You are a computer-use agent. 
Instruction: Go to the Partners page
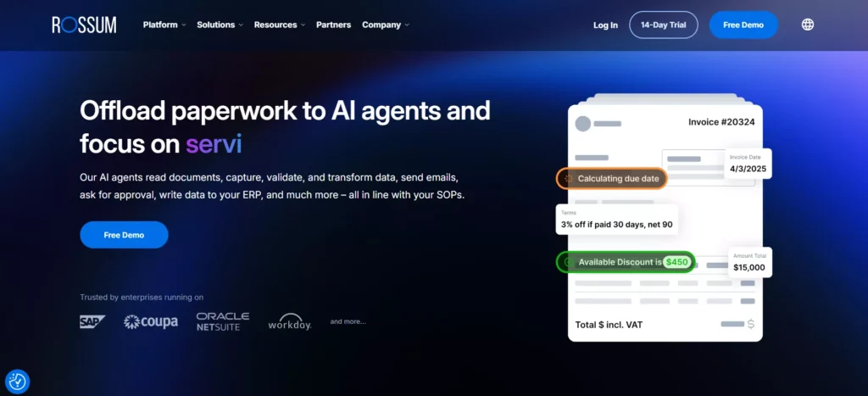click(x=333, y=25)
